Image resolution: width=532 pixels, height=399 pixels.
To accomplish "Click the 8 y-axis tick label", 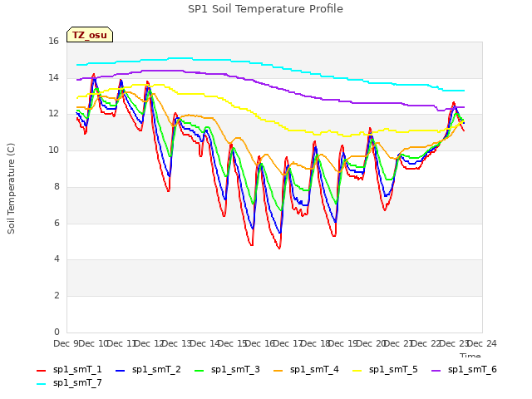I will coord(57,186).
